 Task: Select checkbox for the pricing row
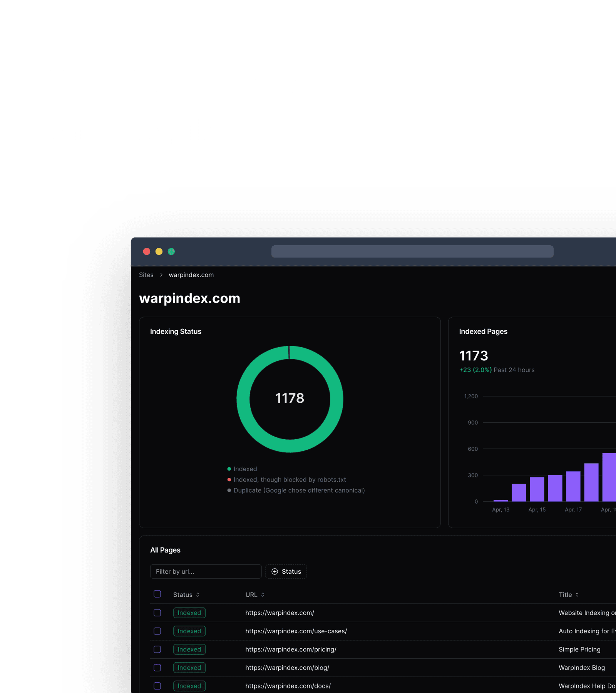click(157, 649)
